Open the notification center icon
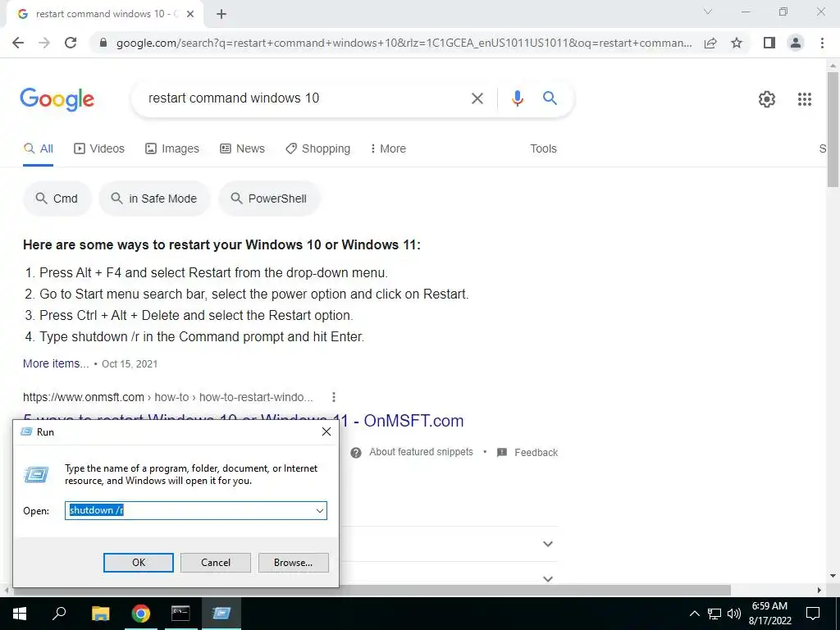Viewport: 840px width, 630px height. 813,614
